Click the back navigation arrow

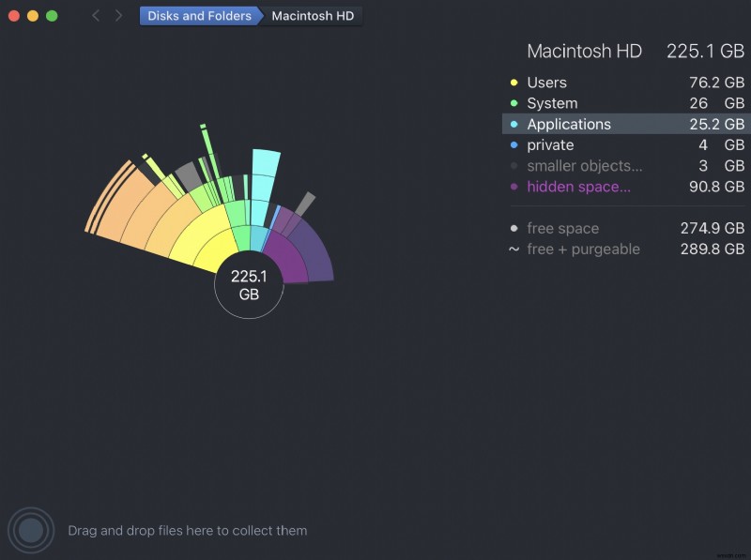97,15
